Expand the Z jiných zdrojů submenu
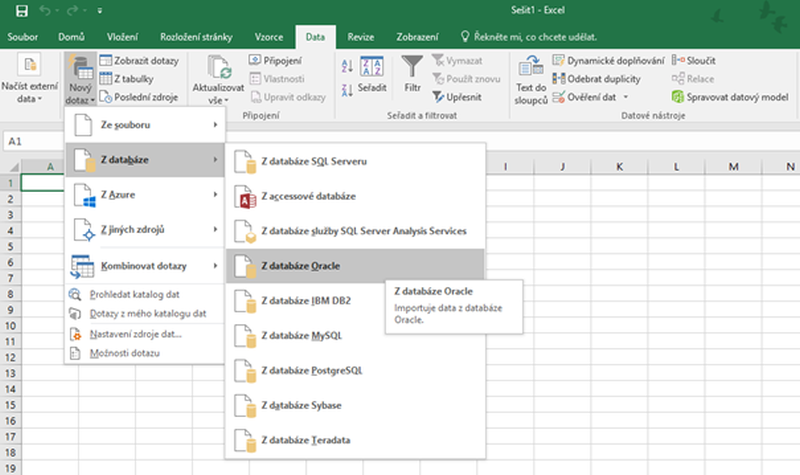This screenshot has width=800, height=475. pyautogui.click(x=145, y=230)
